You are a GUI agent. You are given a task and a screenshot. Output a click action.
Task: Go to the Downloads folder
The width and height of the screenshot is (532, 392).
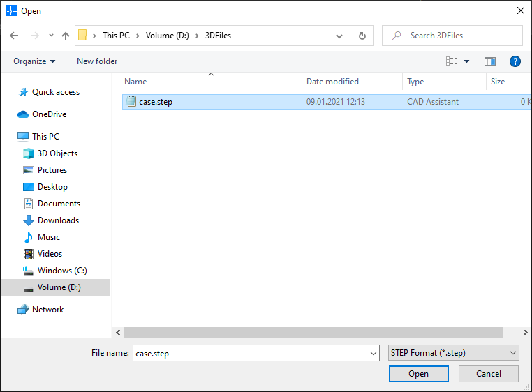pos(58,220)
